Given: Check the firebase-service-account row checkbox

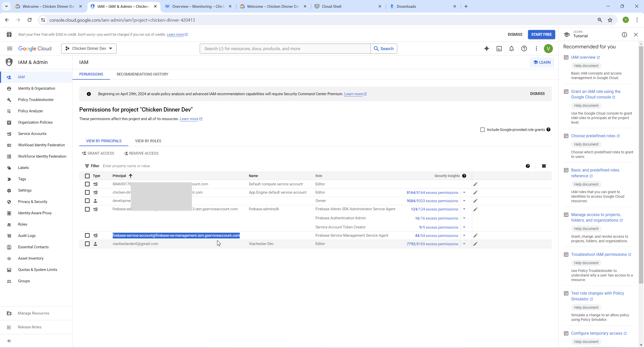Looking at the screenshot, I should pyautogui.click(x=87, y=235).
